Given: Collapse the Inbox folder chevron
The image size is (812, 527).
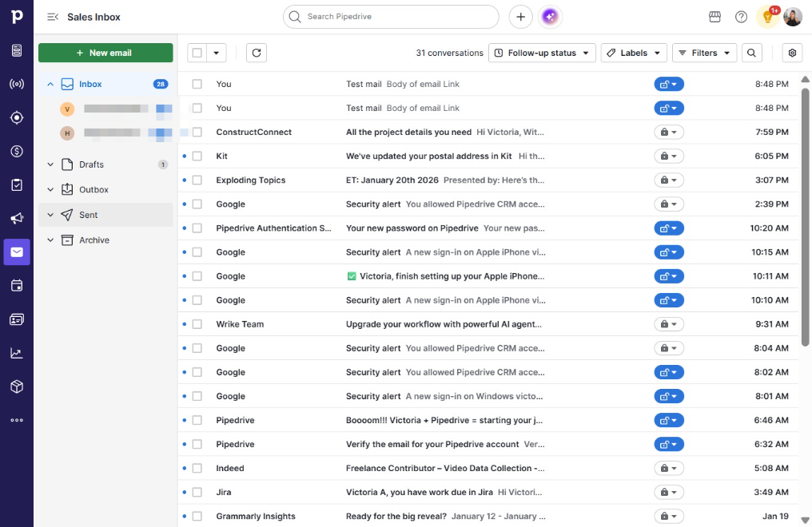Looking at the screenshot, I should coord(50,84).
